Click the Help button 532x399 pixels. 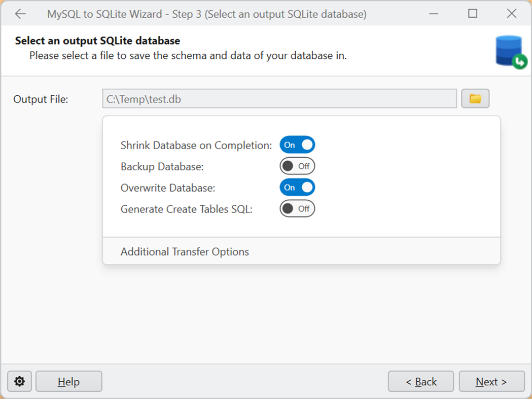coord(68,382)
